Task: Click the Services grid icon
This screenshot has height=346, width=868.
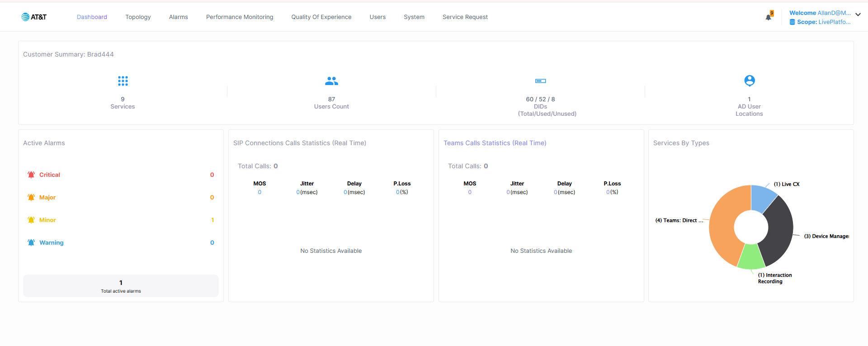Action: click(123, 81)
